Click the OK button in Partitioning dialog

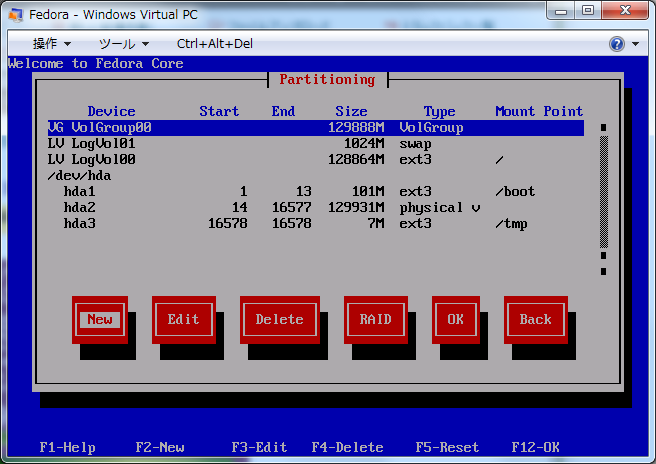coord(456,320)
